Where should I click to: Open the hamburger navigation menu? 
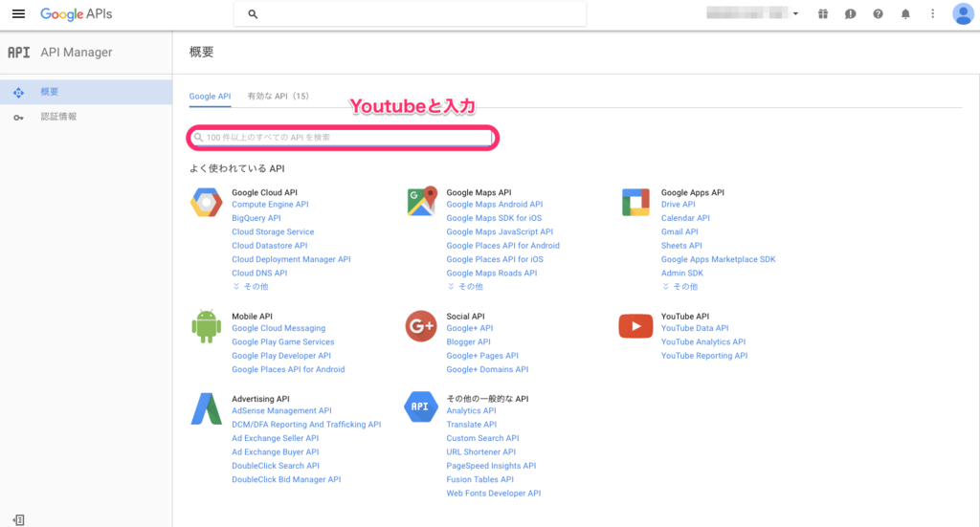pyautogui.click(x=19, y=13)
